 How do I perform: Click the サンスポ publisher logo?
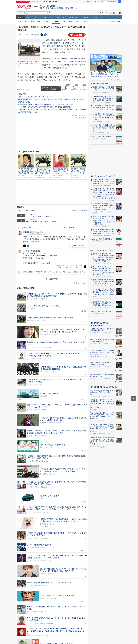[x=78, y=35]
